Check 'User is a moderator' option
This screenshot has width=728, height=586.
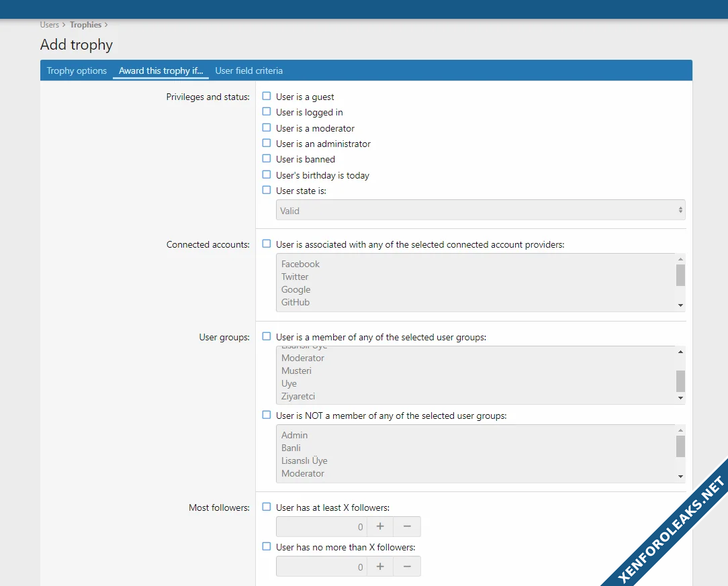click(267, 128)
